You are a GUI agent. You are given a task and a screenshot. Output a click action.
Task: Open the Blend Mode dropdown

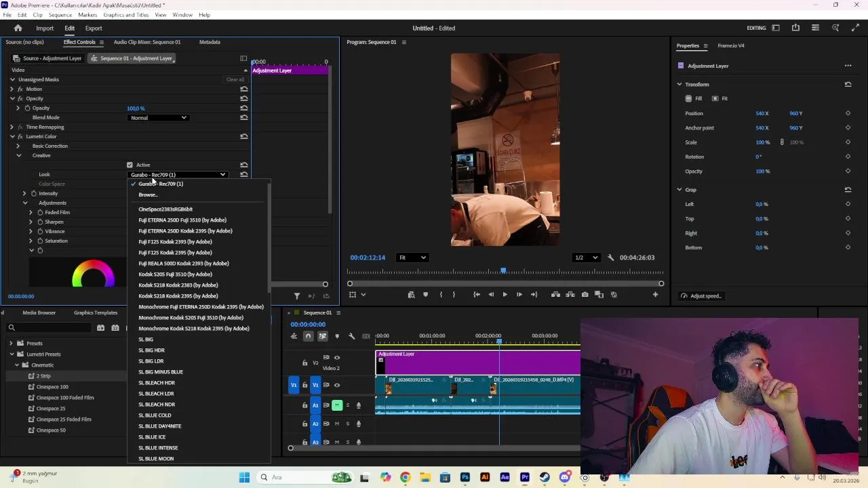(158, 118)
